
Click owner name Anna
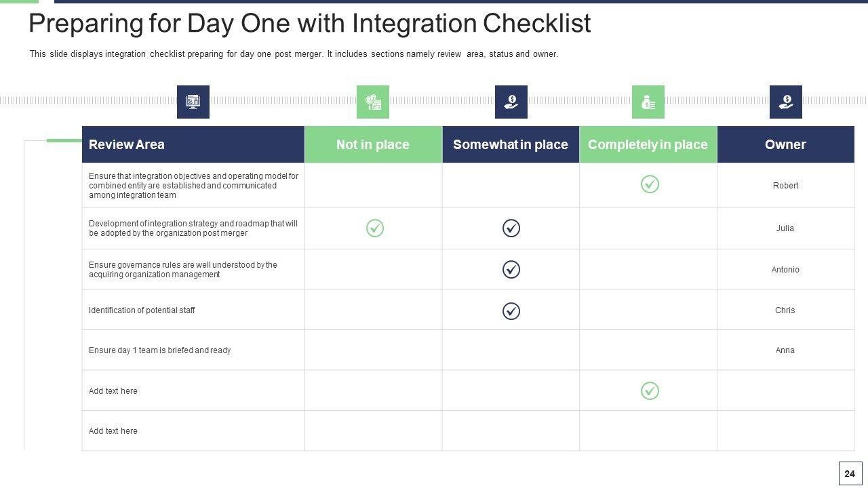click(785, 350)
